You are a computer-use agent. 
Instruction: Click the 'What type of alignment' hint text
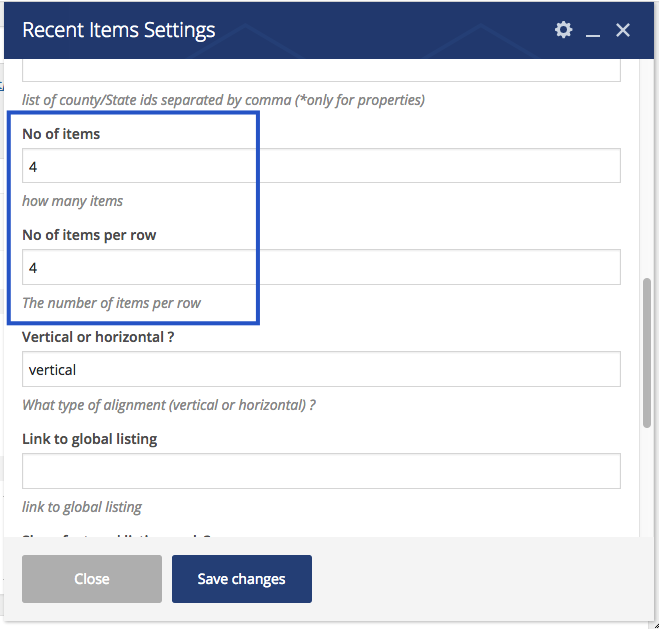pyautogui.click(x=169, y=405)
